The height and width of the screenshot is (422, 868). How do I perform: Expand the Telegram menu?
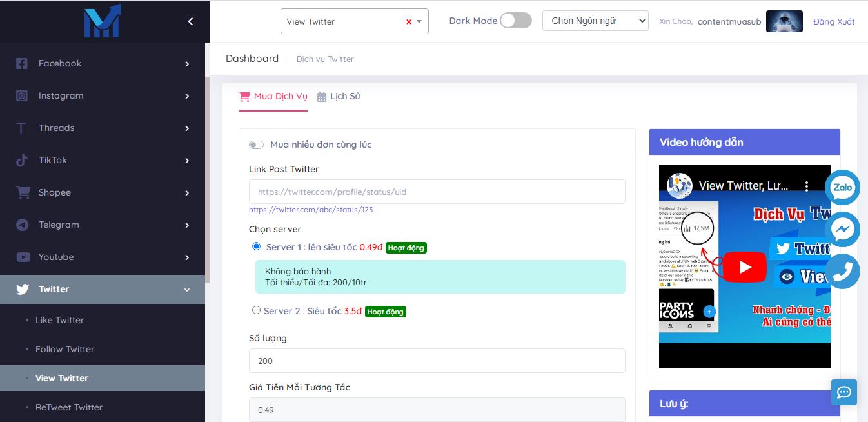187,225
